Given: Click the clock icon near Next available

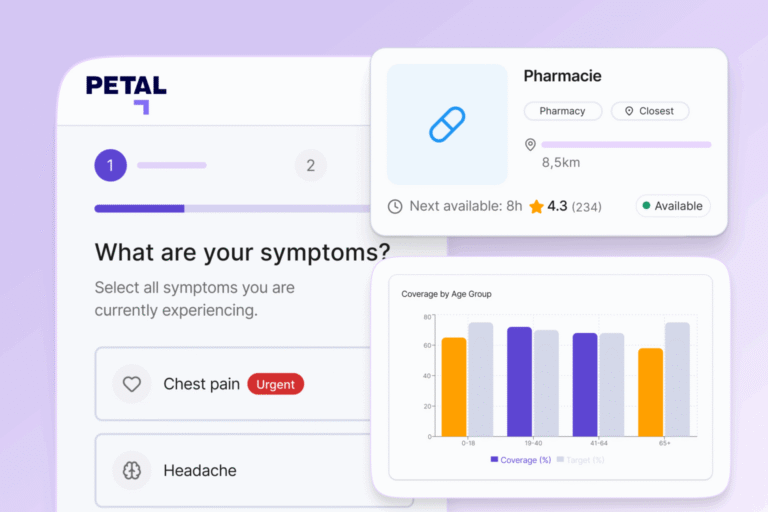Looking at the screenshot, I should (x=395, y=206).
